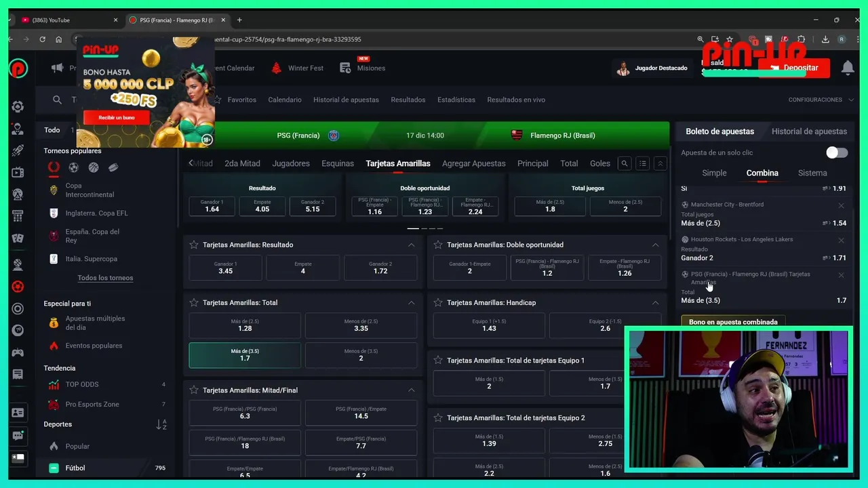Open the rocket crash-game sidebar icon
The image size is (868, 488).
point(18,150)
